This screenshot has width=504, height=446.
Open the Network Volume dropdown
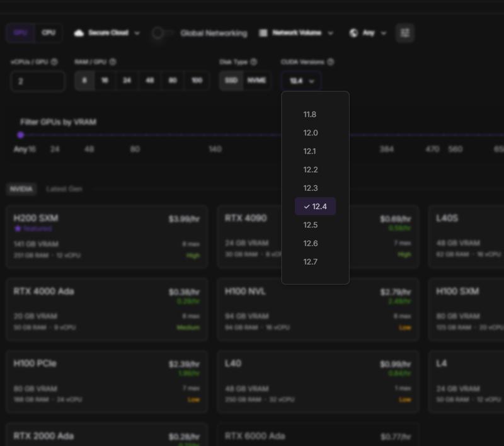(296, 33)
